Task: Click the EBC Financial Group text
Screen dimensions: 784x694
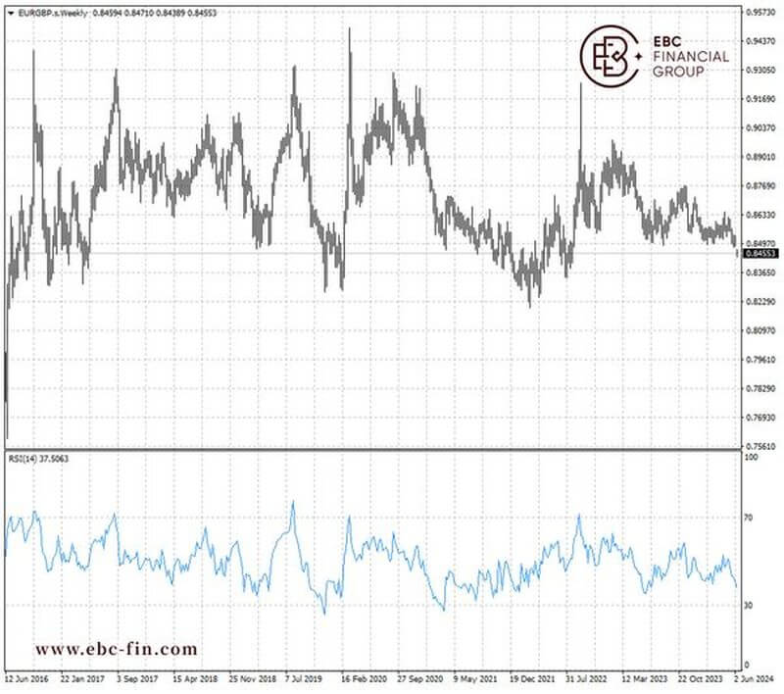Action: [690, 57]
